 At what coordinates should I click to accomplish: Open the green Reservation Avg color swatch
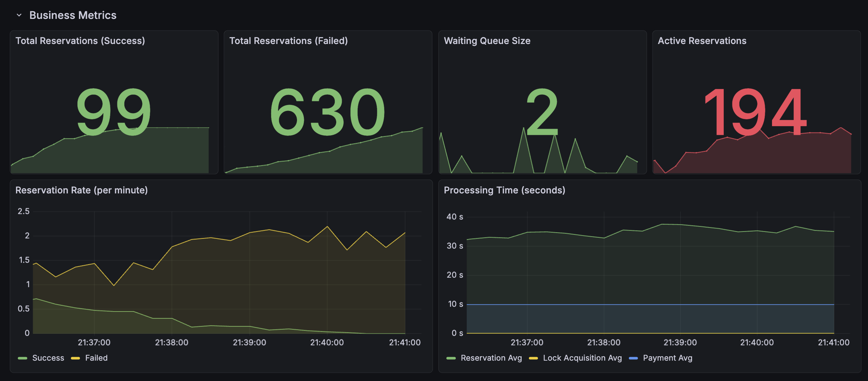[x=451, y=358]
